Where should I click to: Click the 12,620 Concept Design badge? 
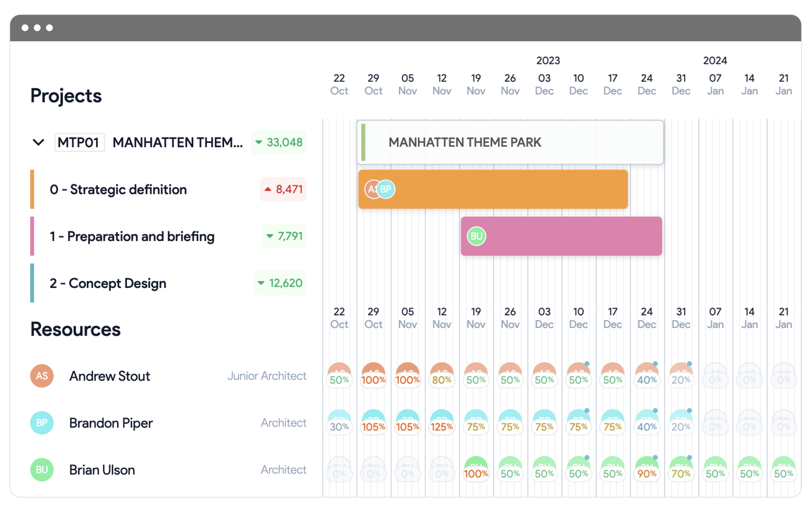(x=280, y=283)
